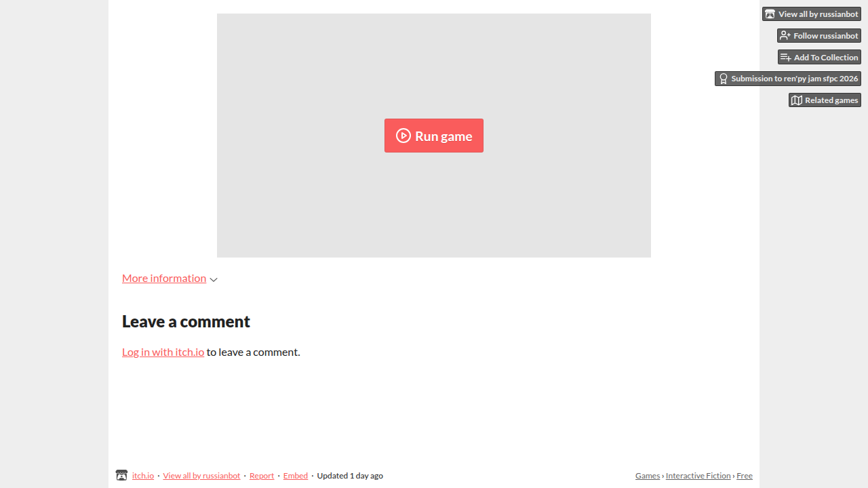Click the 'Updated 1 day ago' text
The image size is (868, 488).
tap(350, 476)
